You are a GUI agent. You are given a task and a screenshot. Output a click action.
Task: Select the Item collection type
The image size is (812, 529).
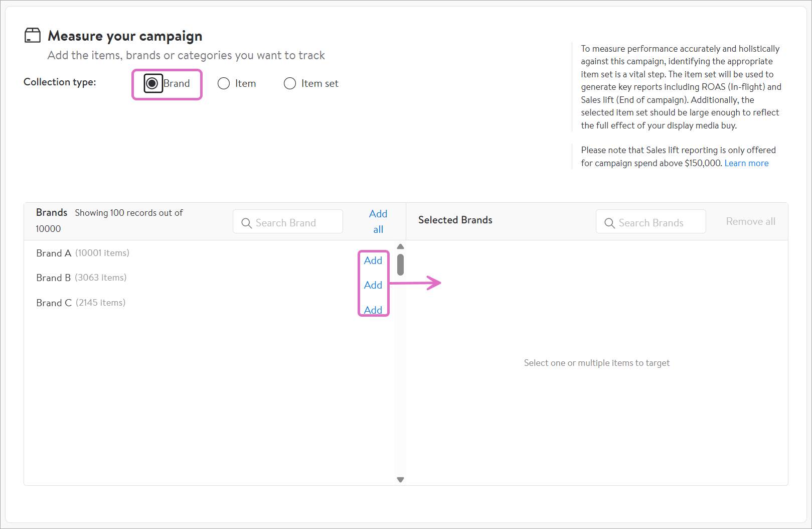pos(224,83)
